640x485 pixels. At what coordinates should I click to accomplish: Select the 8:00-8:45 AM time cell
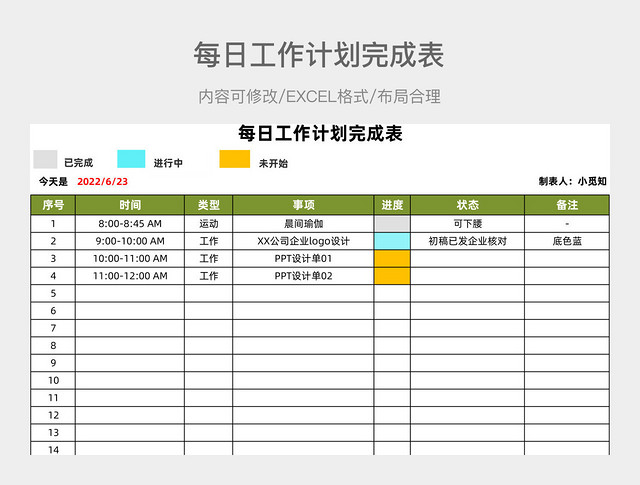tap(130, 224)
